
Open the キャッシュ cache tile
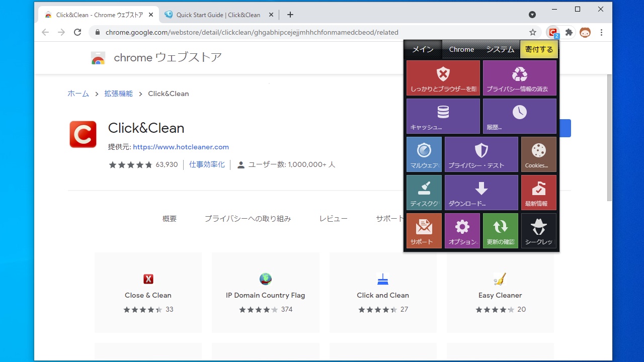pyautogui.click(x=443, y=116)
